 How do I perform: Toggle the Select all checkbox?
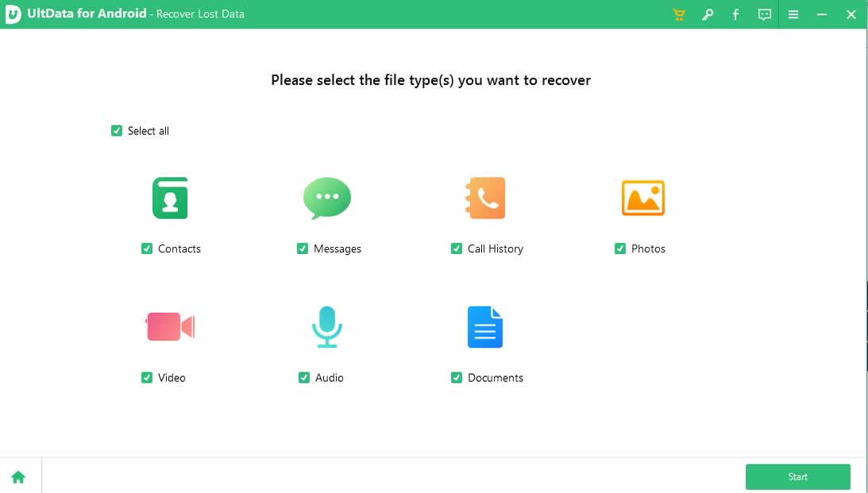point(117,131)
